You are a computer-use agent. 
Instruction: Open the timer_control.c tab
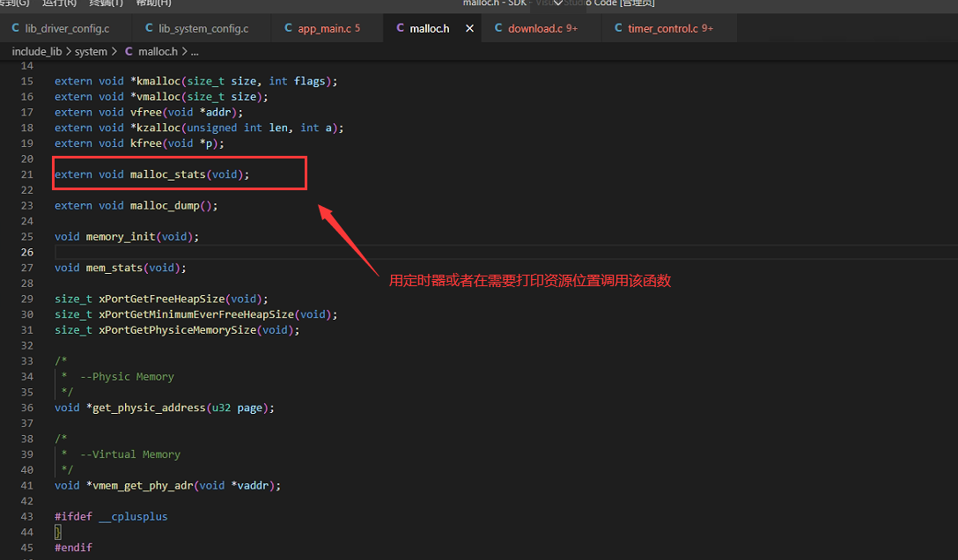pyautogui.click(x=670, y=29)
